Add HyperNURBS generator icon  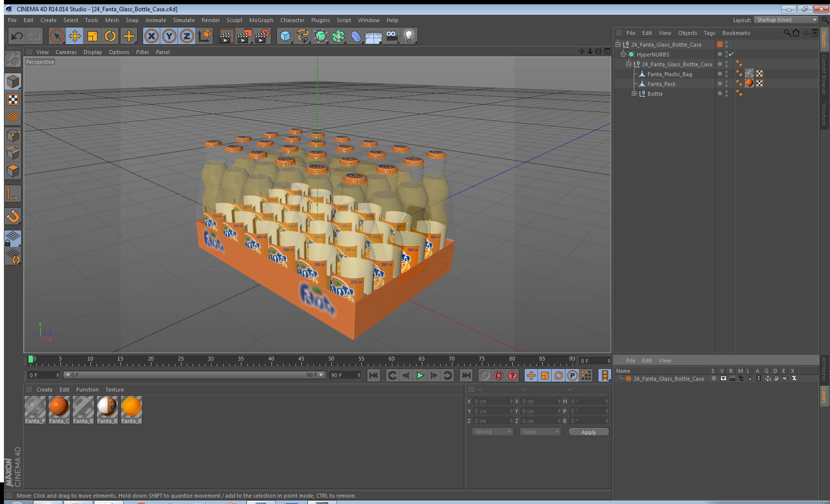point(321,36)
